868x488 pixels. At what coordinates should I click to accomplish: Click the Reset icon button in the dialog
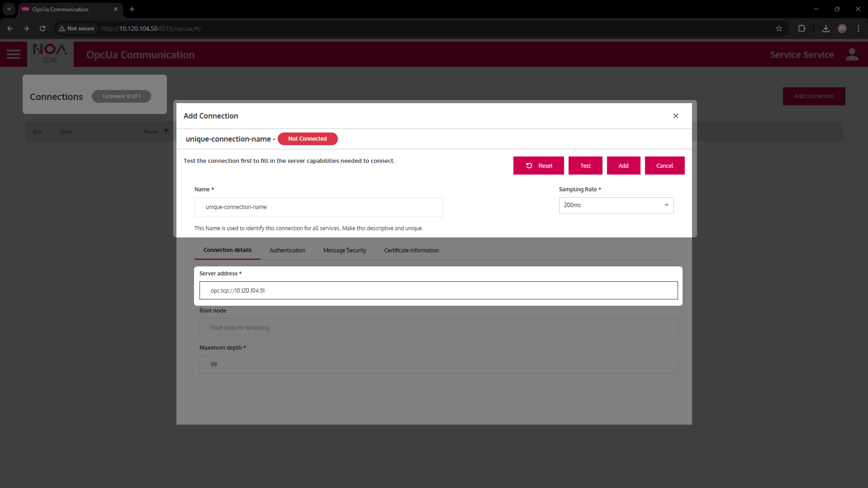coord(529,166)
